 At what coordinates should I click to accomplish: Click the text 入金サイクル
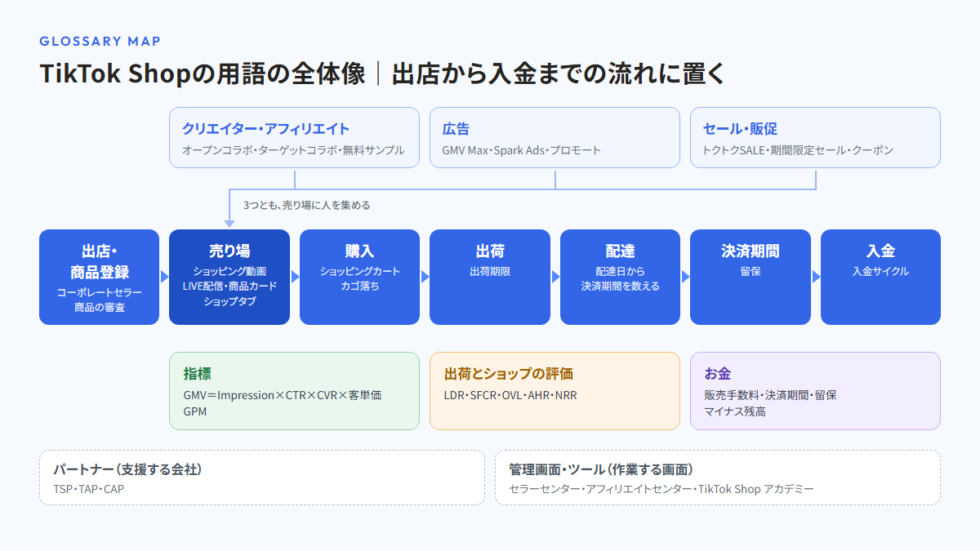(x=880, y=271)
